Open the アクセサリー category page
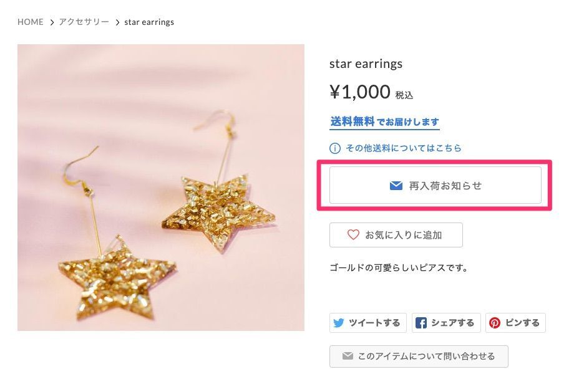 84,22
